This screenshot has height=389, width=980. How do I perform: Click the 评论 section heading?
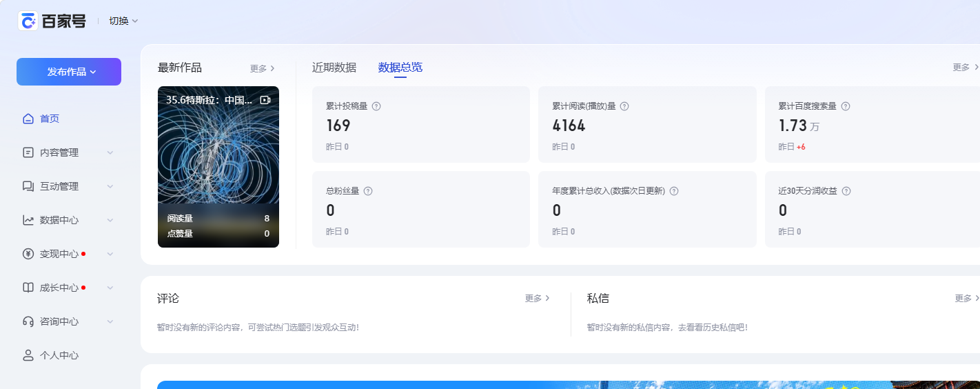pyautogui.click(x=168, y=299)
